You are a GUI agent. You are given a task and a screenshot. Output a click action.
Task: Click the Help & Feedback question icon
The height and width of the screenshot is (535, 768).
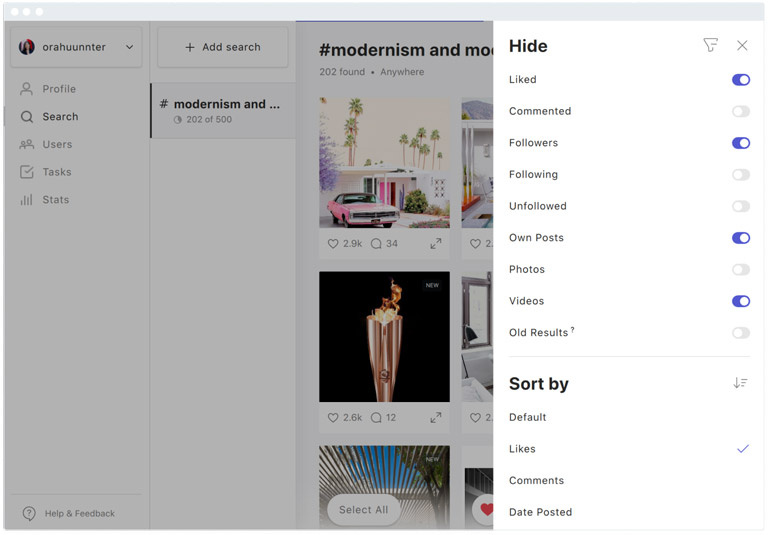coord(29,513)
